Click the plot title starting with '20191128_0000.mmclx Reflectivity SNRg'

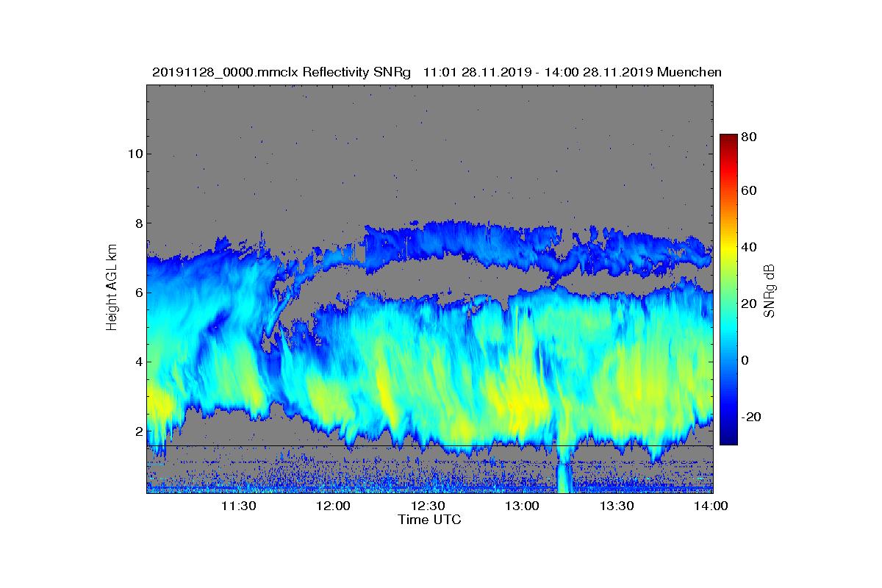point(437,72)
